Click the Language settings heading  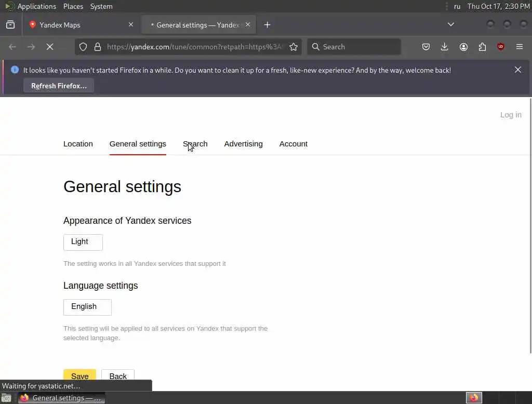(x=100, y=286)
